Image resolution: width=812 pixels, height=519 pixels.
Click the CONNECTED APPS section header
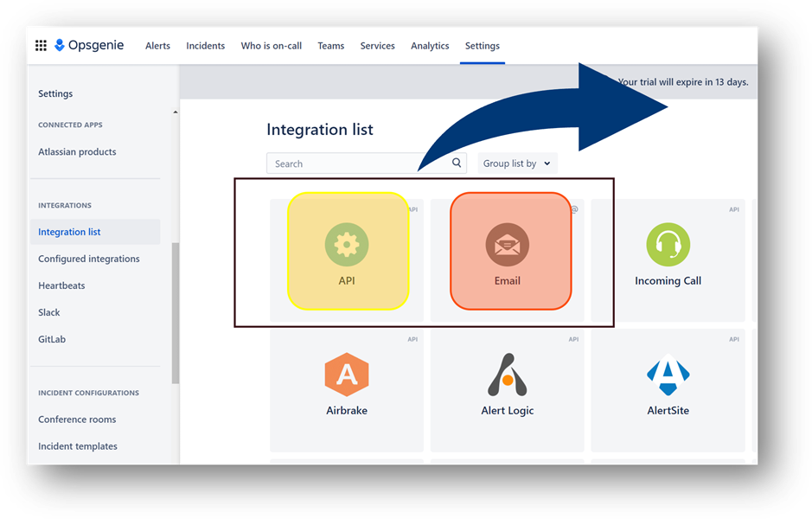pyautogui.click(x=70, y=125)
